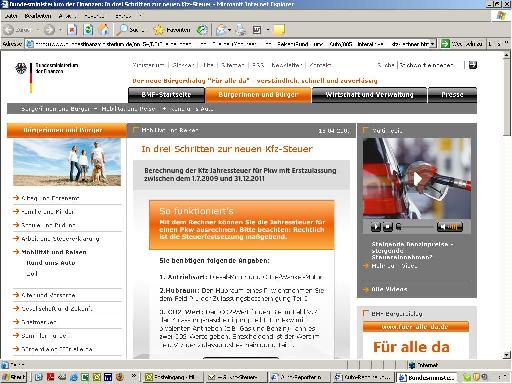Open the forward button history dropdown arrow
Screen dimensions: 512x384
60,30
